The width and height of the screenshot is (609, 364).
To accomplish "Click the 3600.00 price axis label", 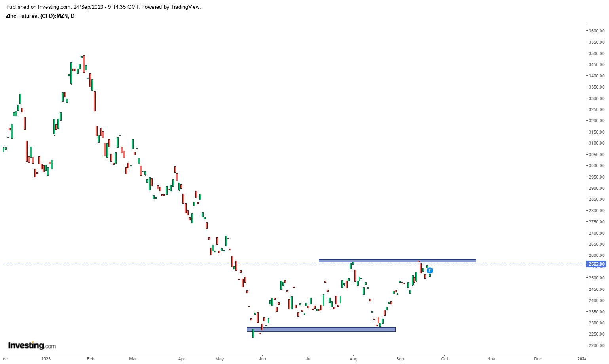I will pos(596,31).
